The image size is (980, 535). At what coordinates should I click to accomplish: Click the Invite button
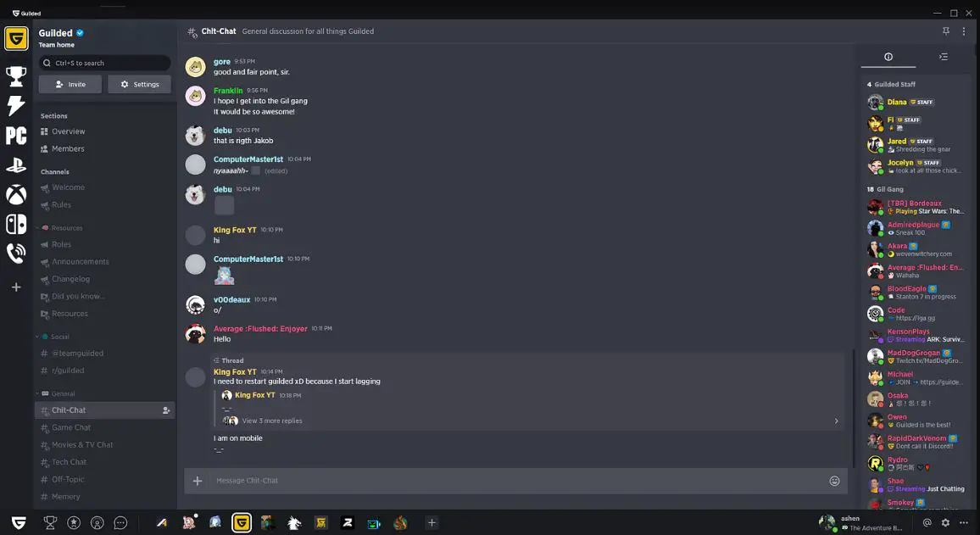[x=70, y=84]
